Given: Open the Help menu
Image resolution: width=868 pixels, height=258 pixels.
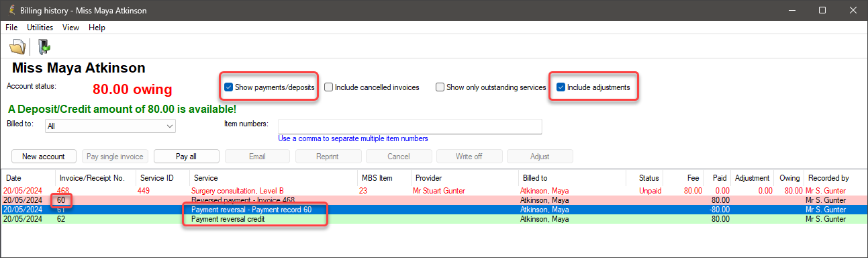Looking at the screenshot, I should [x=97, y=28].
